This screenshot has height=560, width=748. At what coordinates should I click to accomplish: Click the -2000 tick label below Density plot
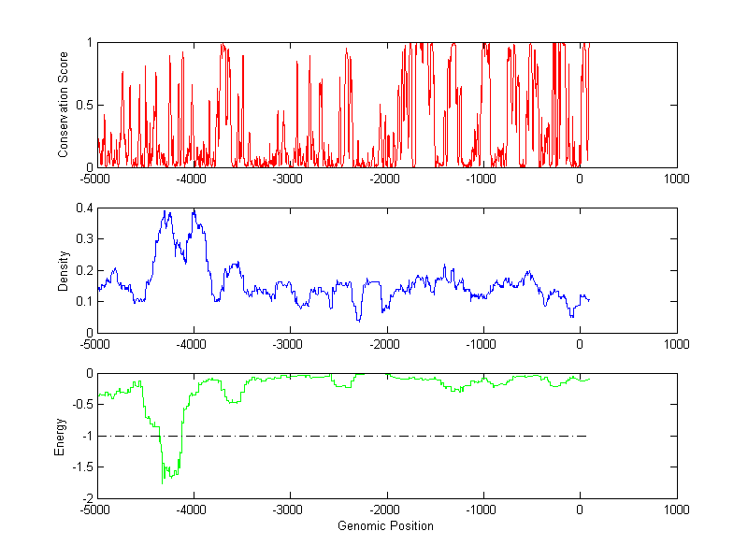pyautogui.click(x=385, y=344)
